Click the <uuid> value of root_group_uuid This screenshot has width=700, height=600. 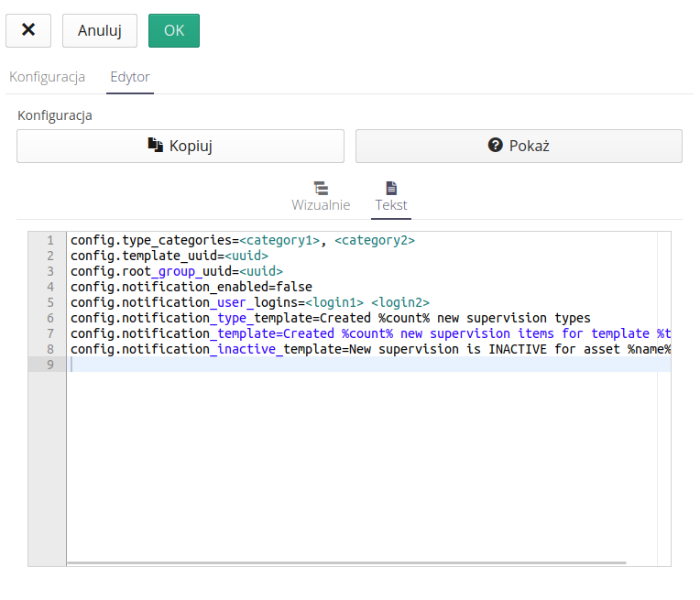click(261, 271)
